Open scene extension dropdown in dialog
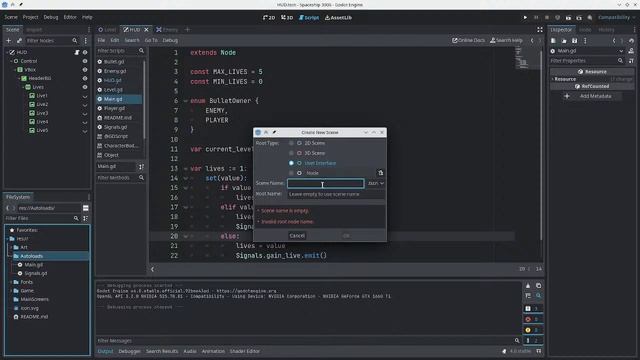Viewport: 640px width, 360px height. 376,183
